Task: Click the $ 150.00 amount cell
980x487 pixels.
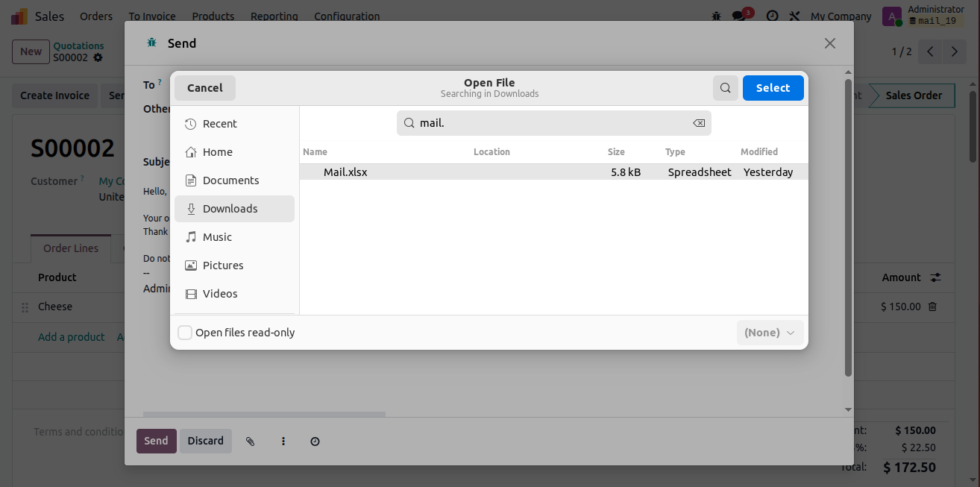Action: click(900, 307)
